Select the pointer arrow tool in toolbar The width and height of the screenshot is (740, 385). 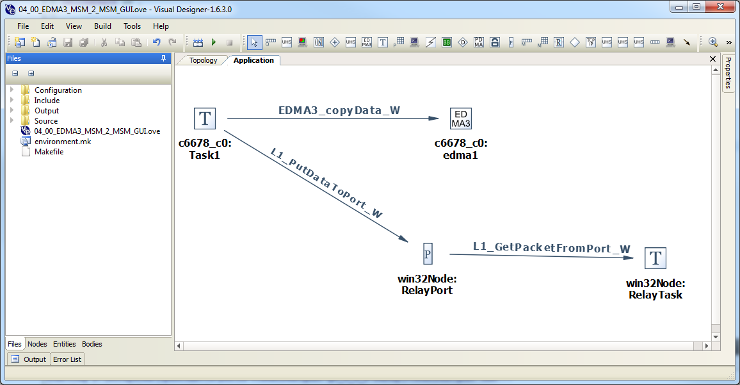coord(254,42)
